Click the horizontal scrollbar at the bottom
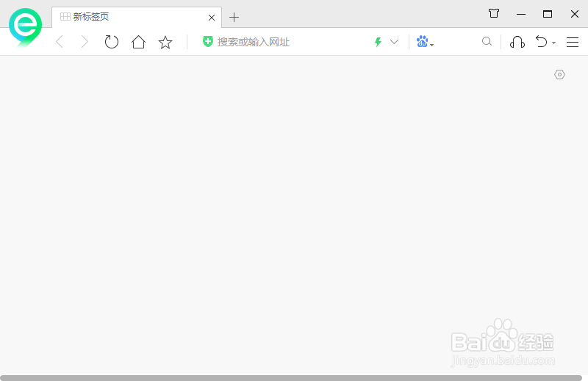 [x=291, y=378]
